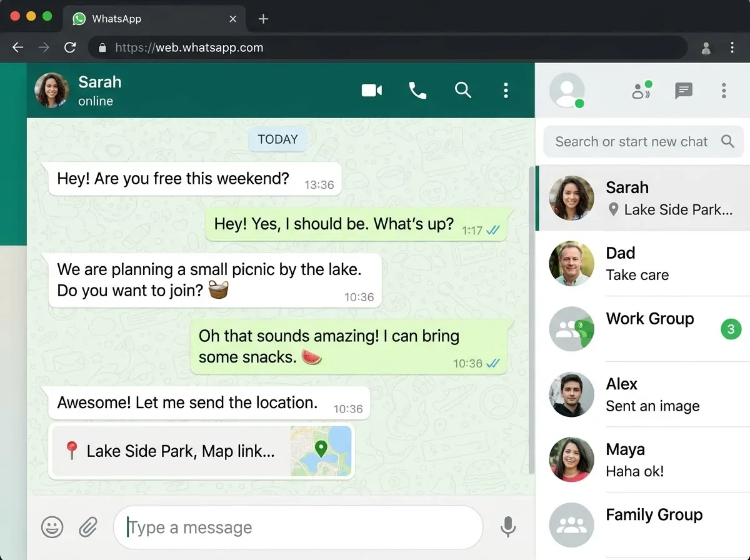This screenshot has height=560, width=750.
Task: Record a voice message with the microphone
Action: [509, 527]
